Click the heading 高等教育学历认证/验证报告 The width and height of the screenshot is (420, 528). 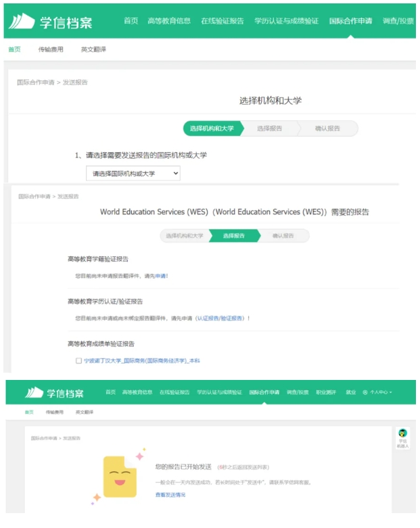point(105,302)
